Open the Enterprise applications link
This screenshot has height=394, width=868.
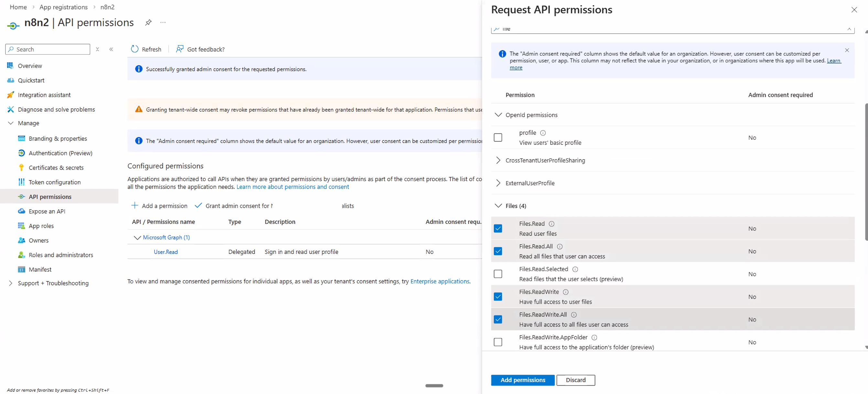click(440, 281)
